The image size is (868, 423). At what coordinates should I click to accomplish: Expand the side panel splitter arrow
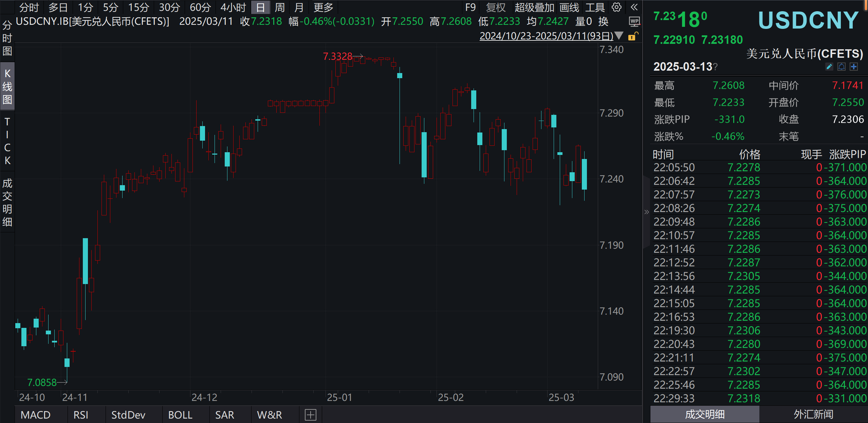point(646,212)
